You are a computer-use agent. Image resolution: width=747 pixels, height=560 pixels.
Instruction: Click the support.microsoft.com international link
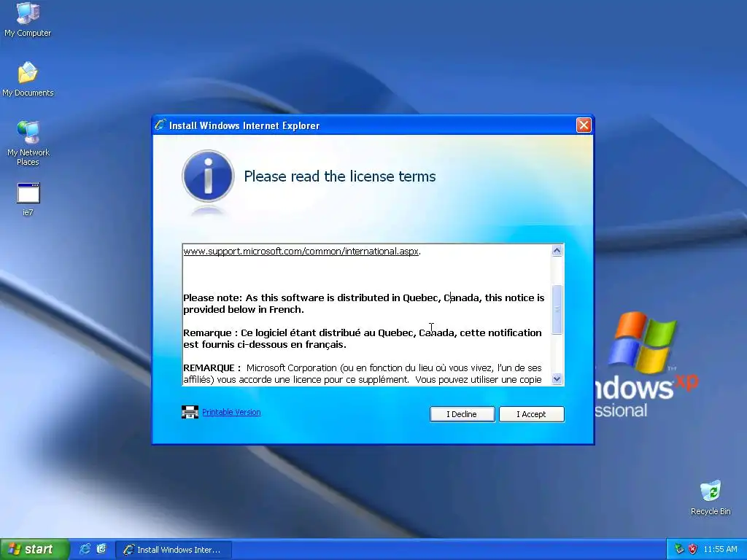301,251
